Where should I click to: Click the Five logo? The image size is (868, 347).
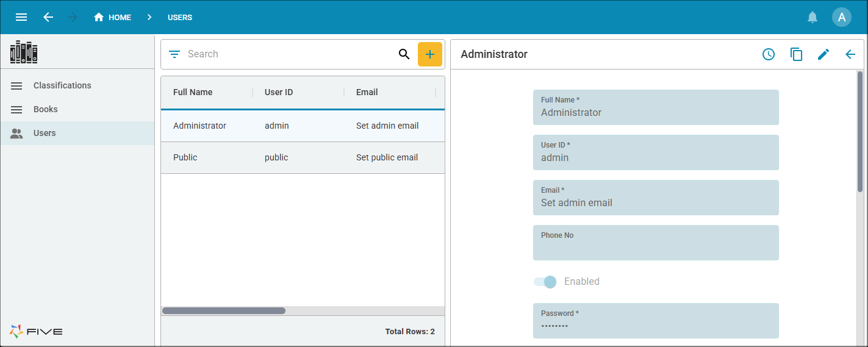point(36,331)
